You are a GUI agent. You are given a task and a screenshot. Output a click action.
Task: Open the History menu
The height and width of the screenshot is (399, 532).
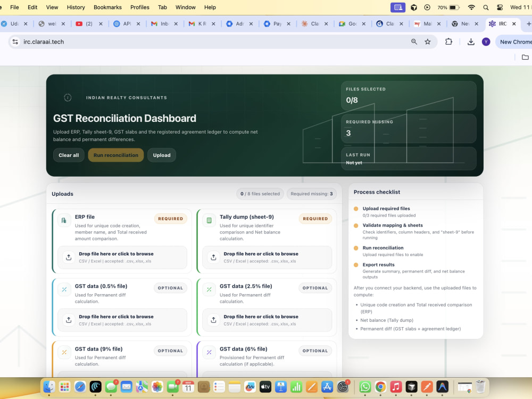(76, 7)
